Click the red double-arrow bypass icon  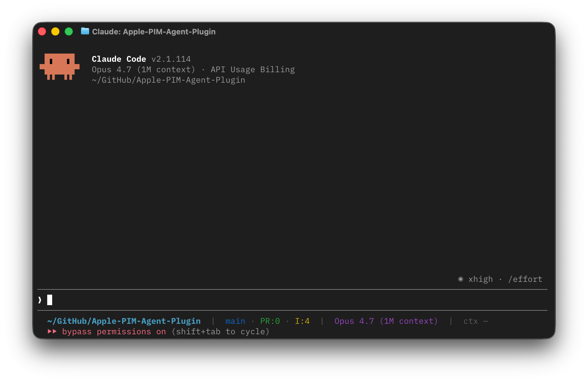tap(52, 331)
